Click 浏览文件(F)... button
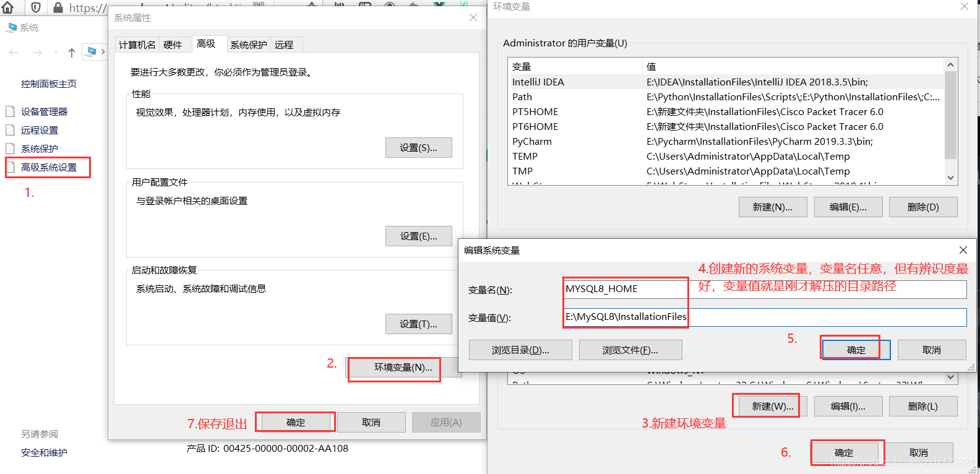 pos(630,350)
